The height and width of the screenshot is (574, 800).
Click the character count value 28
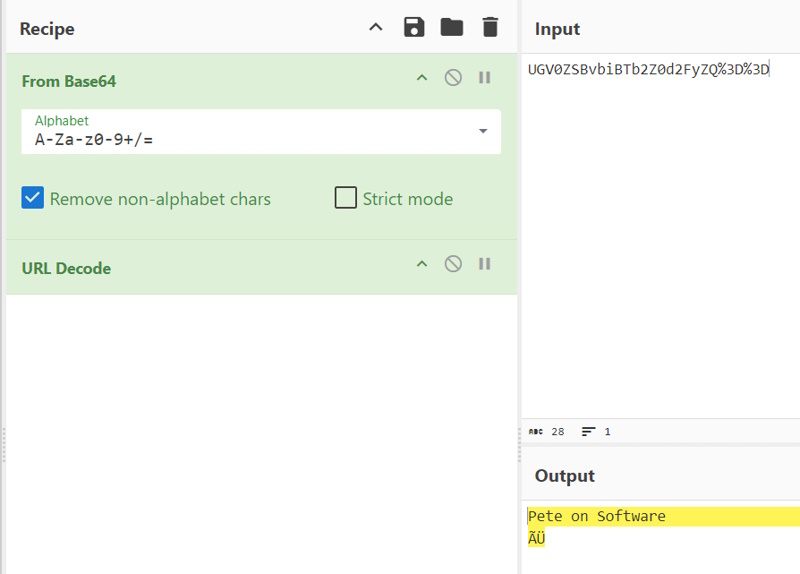[x=558, y=432]
